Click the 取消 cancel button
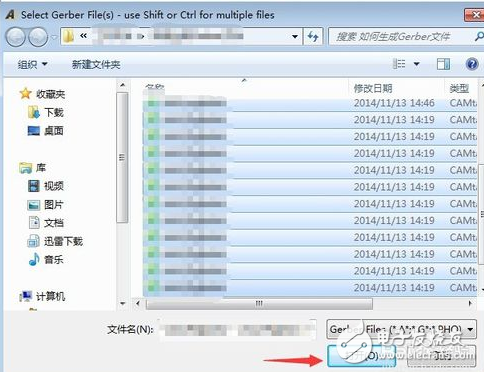 point(442,356)
